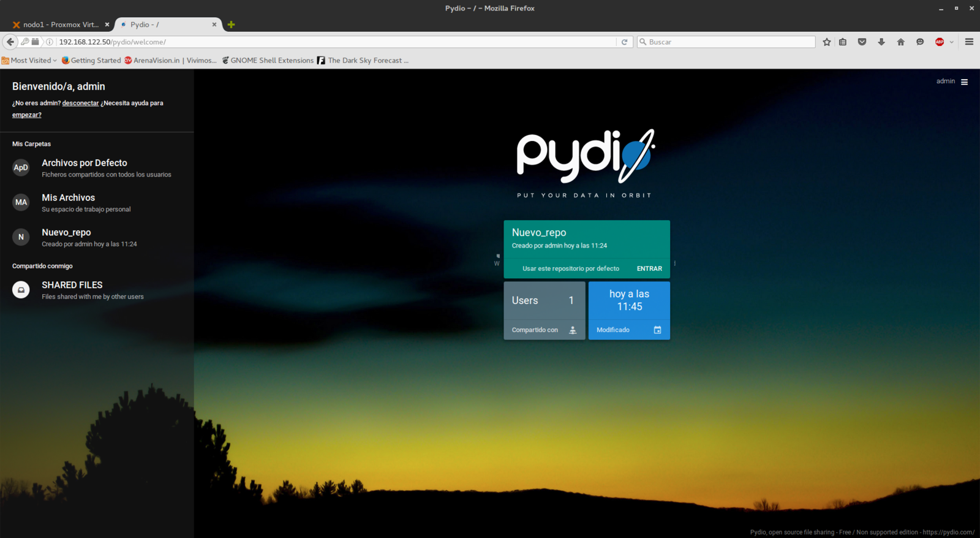Click the calendar icon in Modificado tile
Image resolution: width=980 pixels, height=538 pixels.
point(657,330)
